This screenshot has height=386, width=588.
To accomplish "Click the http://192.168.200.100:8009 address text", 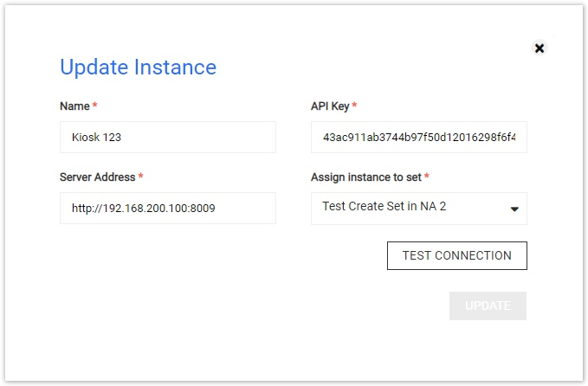I will coord(143,209).
